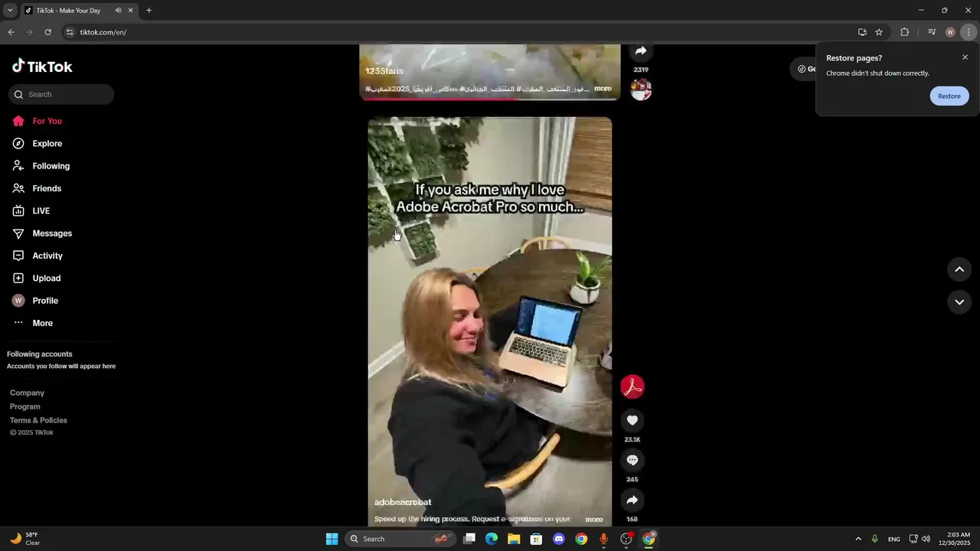
Task: Open Task View on the taskbar
Action: [x=469, y=539]
